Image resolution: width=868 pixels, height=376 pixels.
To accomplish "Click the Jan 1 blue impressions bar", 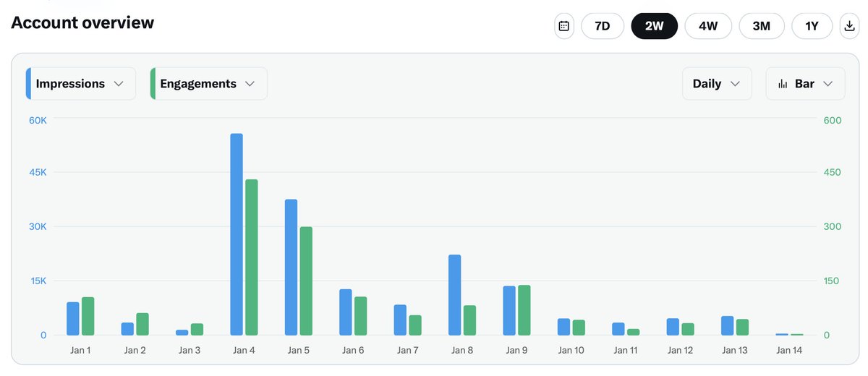I will 73,319.
